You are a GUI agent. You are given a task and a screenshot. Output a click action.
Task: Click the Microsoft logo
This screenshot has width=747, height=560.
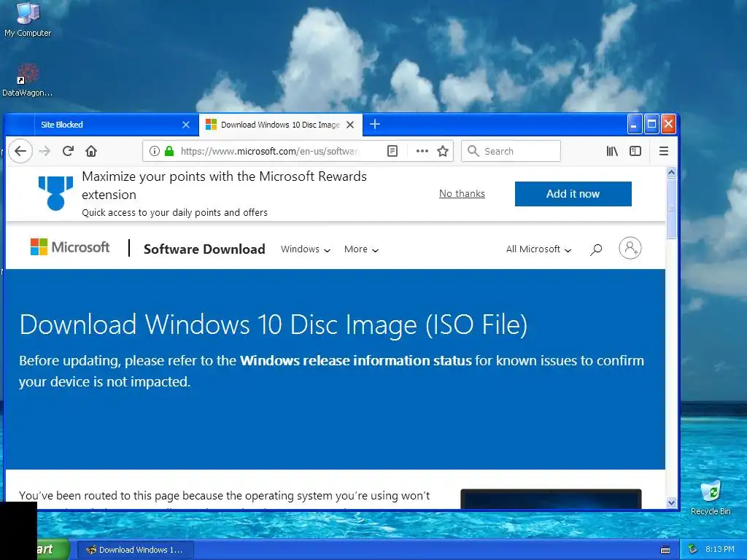point(69,247)
